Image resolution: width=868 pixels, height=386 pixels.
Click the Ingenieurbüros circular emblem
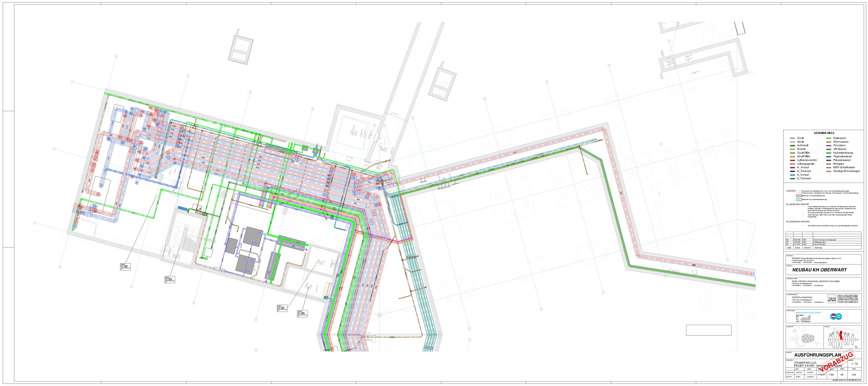click(x=836, y=316)
